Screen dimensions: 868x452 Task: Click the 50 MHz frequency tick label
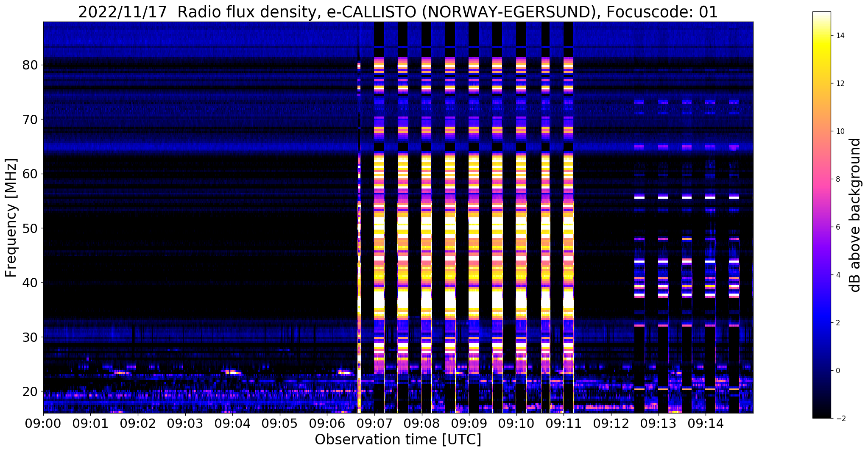[x=30, y=228]
